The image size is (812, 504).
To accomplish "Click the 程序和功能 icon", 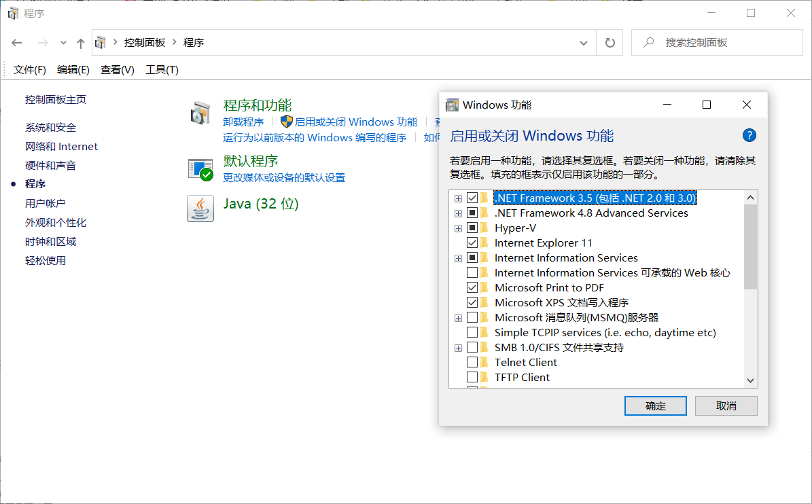I will tap(200, 113).
